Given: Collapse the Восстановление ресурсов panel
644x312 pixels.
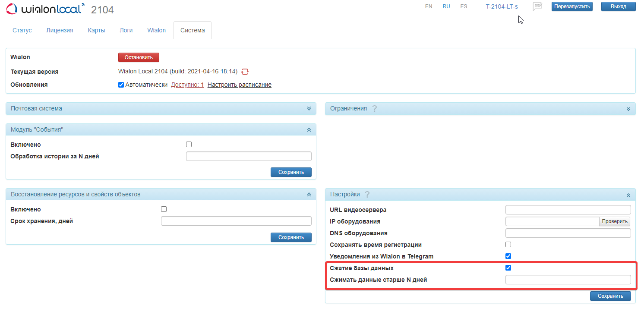Looking at the screenshot, I should [309, 195].
